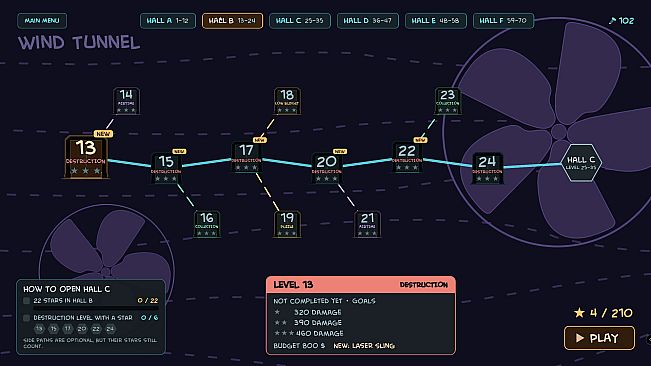This screenshot has width=651, height=366.
Task: Click the 102 currency counter
Action: pyautogui.click(x=621, y=21)
